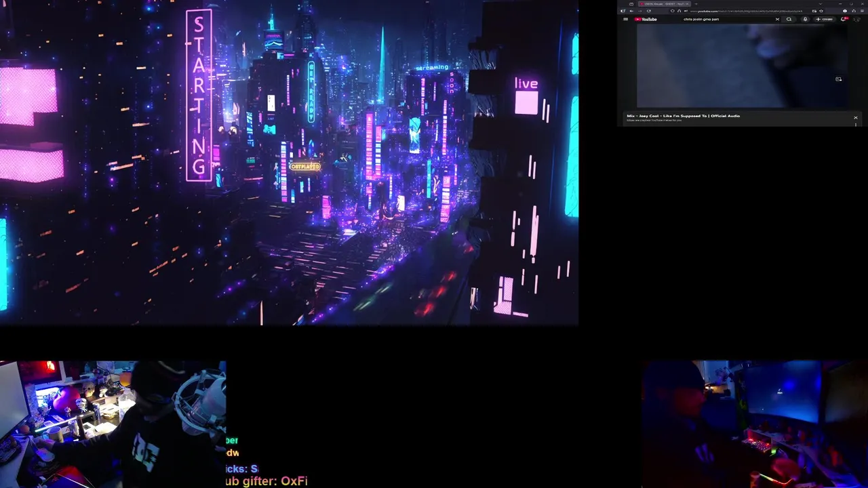Bookmark this page with star icon
The image size is (868, 488).
[x=821, y=11]
